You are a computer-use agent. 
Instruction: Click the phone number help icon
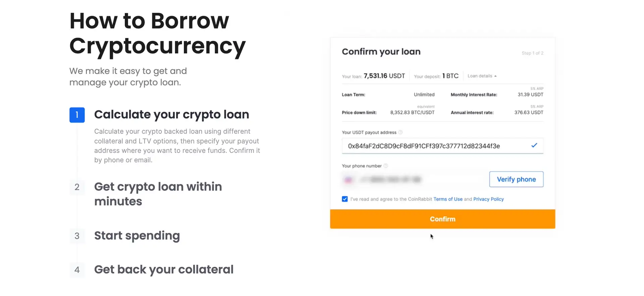(386, 166)
